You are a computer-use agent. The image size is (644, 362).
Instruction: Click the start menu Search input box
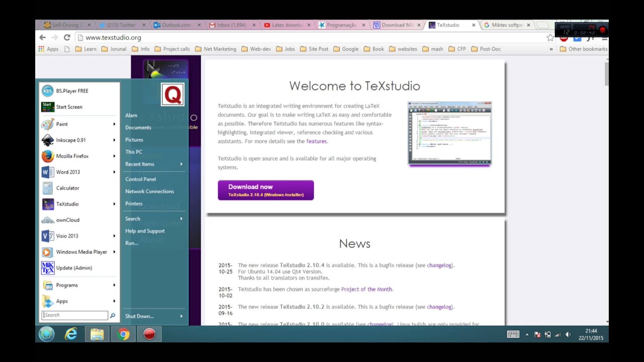[74, 315]
